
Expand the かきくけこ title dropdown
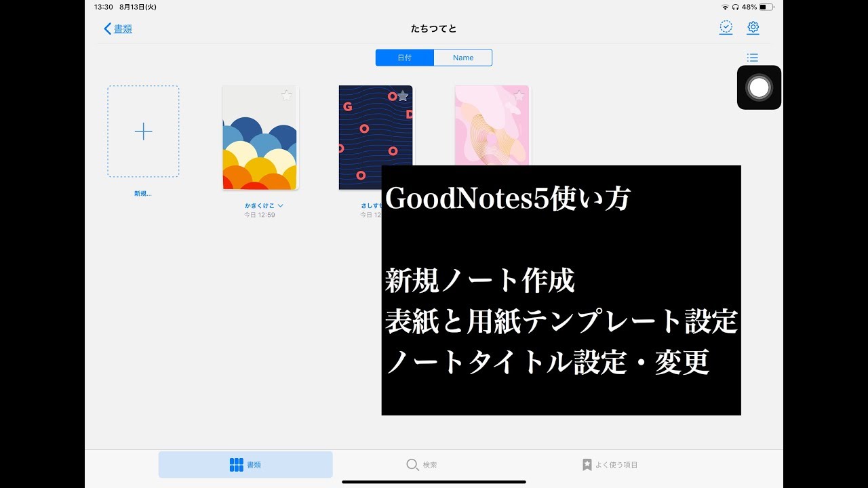tap(280, 205)
